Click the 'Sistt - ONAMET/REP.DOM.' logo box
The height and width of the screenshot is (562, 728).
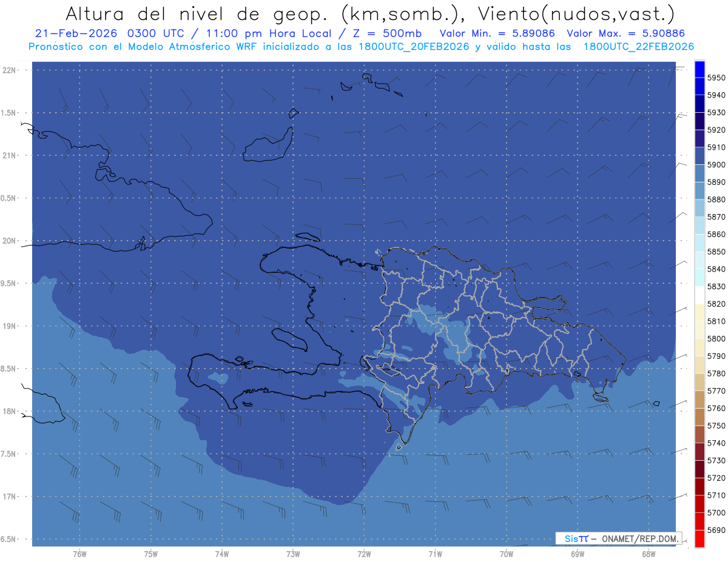[x=618, y=538]
